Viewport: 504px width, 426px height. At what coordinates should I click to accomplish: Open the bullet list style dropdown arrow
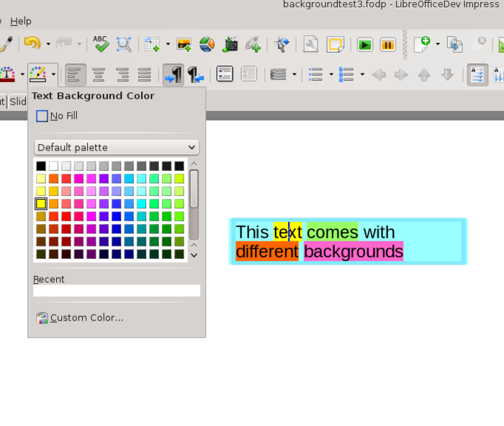point(331,74)
